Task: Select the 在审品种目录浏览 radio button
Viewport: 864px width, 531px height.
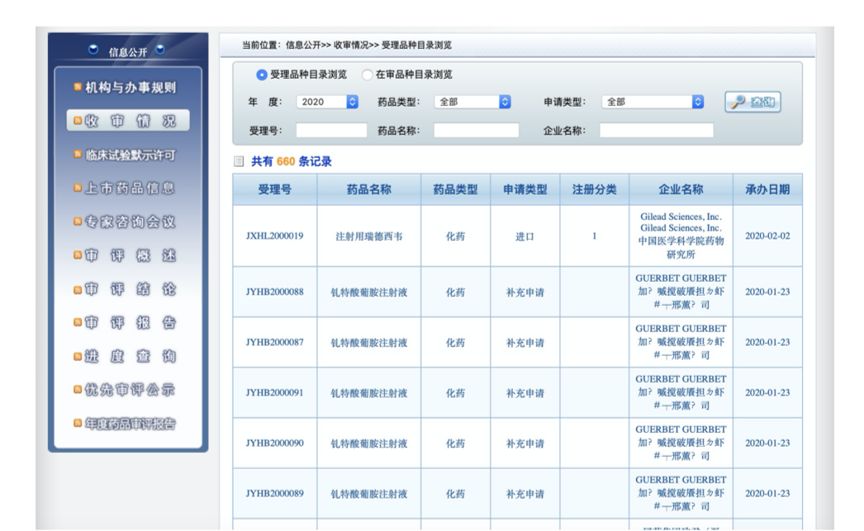Action: point(367,75)
